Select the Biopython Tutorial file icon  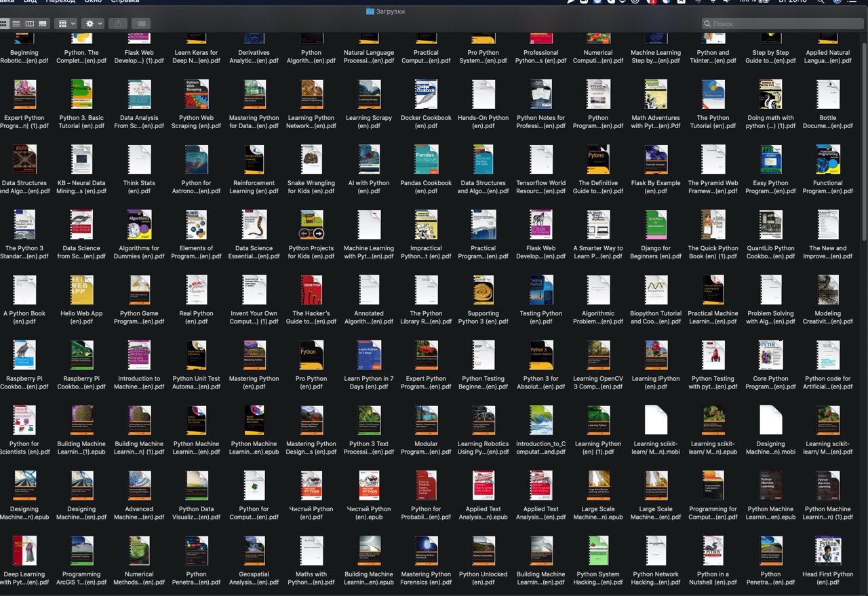point(656,290)
